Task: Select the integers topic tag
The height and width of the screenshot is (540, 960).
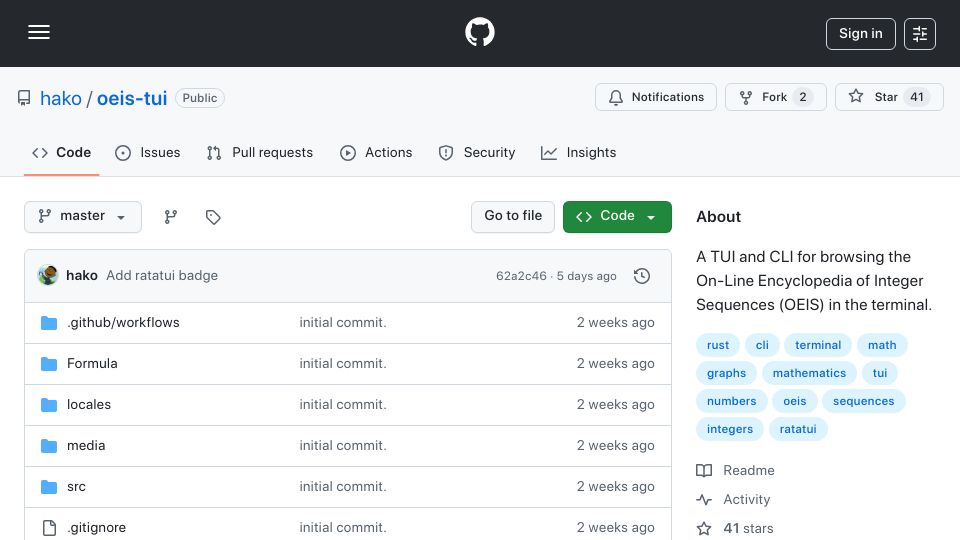Action: point(729,430)
